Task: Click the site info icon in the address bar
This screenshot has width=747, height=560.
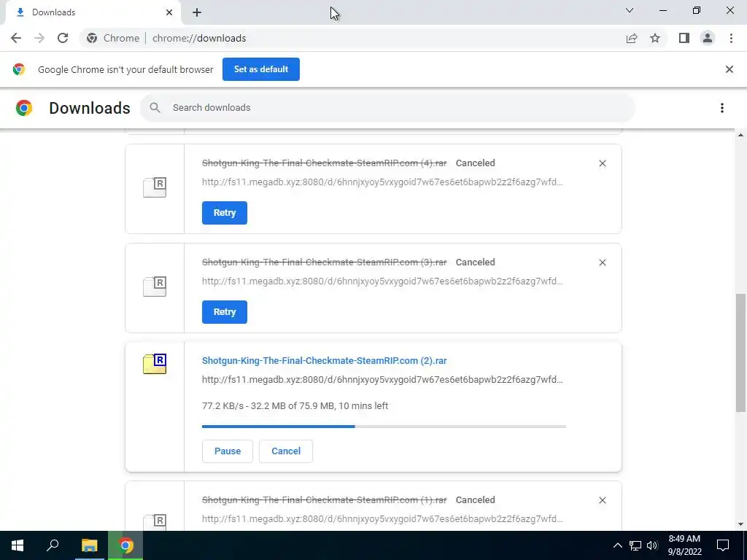Action: (x=92, y=38)
